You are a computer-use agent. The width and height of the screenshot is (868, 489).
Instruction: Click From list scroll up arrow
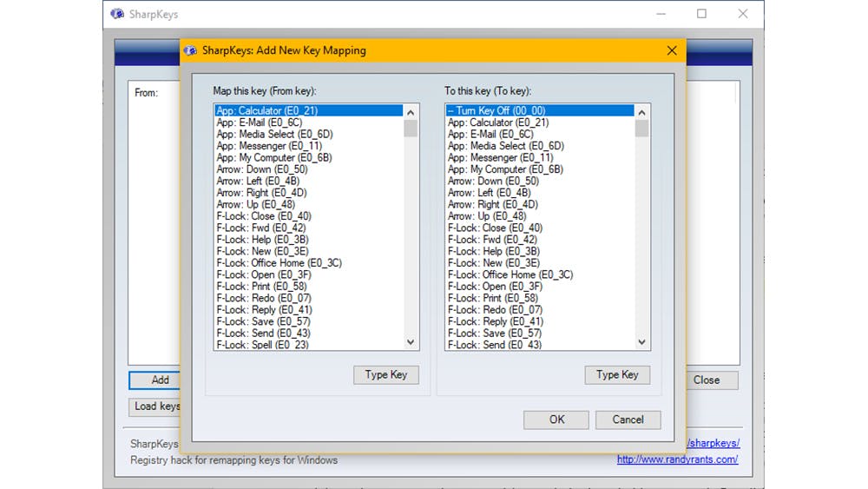(411, 112)
